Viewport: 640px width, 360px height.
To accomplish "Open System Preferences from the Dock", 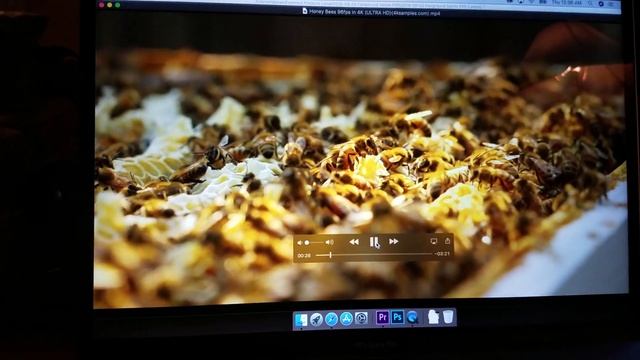I will tap(362, 318).
